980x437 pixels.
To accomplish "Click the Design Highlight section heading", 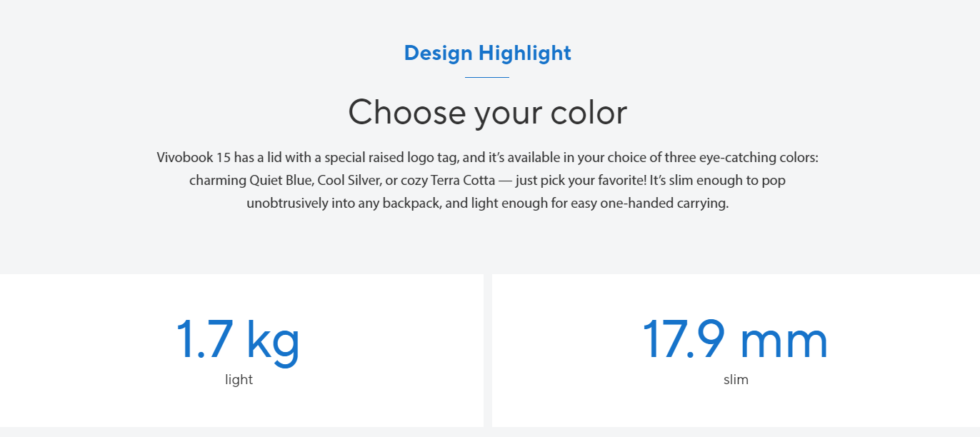I will click(x=487, y=53).
